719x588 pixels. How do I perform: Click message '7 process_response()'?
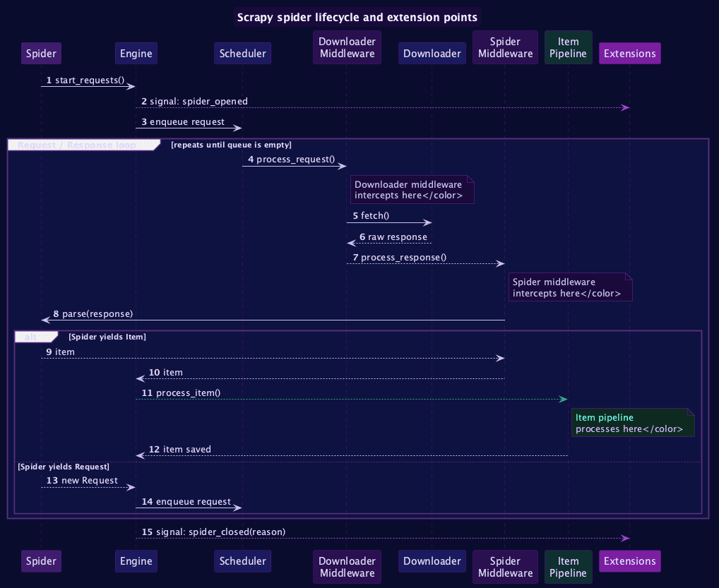pyautogui.click(x=399, y=258)
